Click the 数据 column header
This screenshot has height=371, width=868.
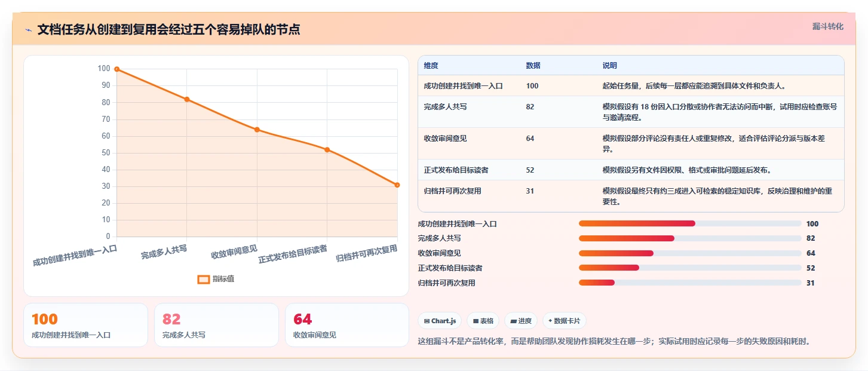pyautogui.click(x=533, y=66)
